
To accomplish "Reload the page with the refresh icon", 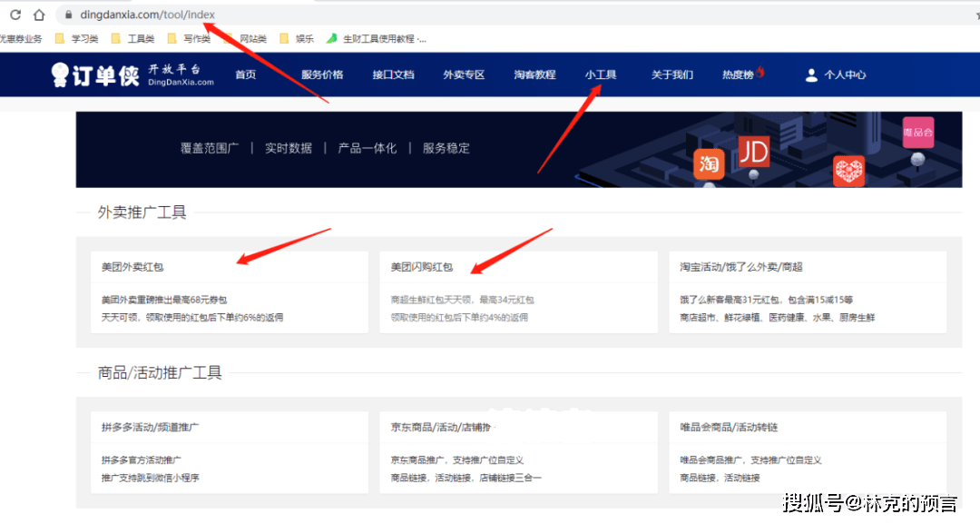I will 15,15.
